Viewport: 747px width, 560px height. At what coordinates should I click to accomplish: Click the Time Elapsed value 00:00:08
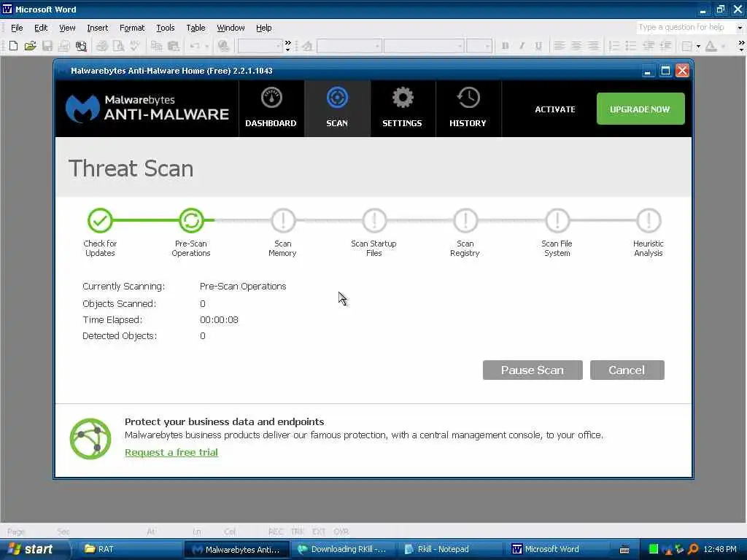coord(219,320)
